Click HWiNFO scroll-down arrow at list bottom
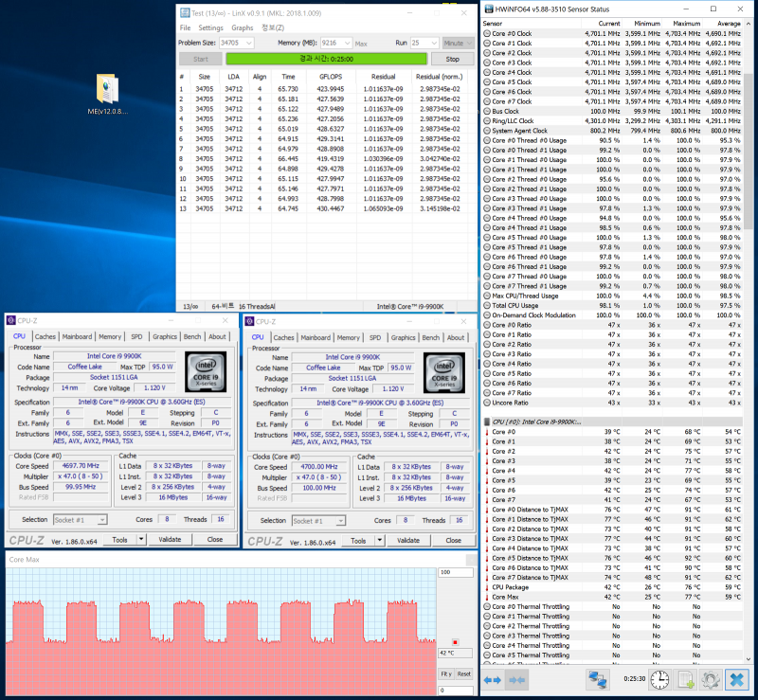 [749, 659]
